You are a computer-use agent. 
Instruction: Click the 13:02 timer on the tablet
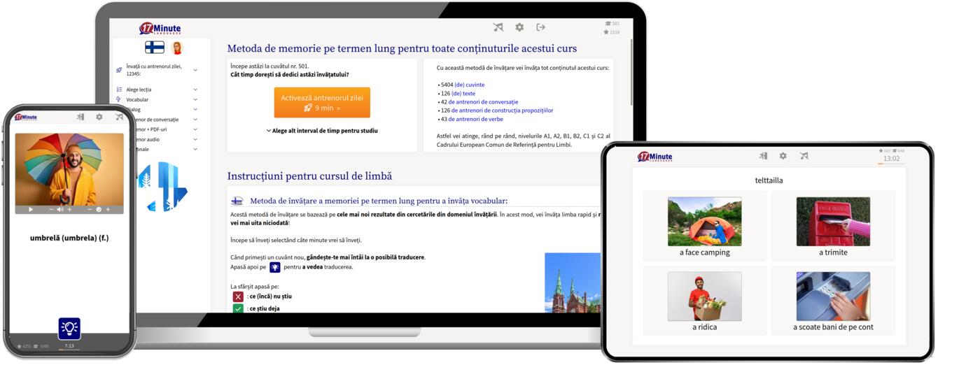[x=891, y=159]
